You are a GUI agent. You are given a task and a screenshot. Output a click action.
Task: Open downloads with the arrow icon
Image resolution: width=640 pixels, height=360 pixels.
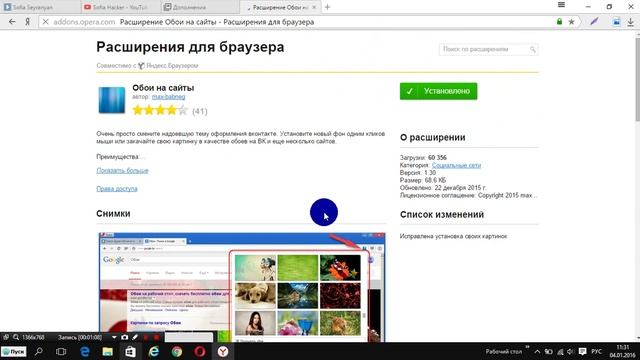point(631,22)
